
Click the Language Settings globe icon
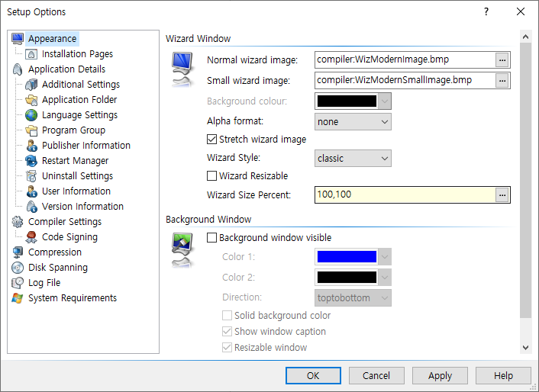point(31,115)
